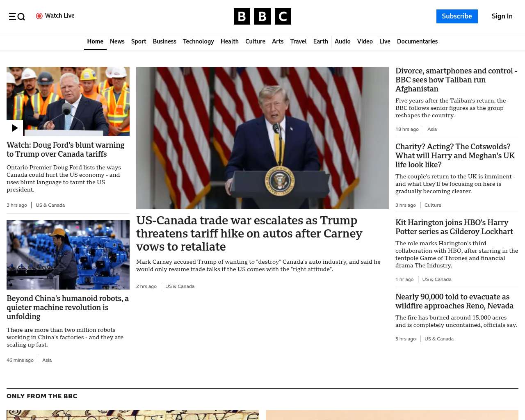Click the '2 hrs ago' timestamp
This screenshot has height=420, width=525.
coord(146,286)
